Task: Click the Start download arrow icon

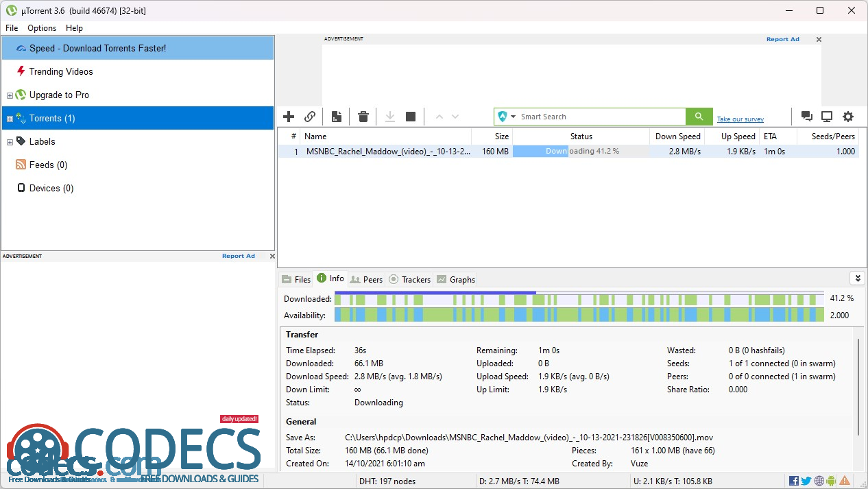Action: (x=390, y=117)
